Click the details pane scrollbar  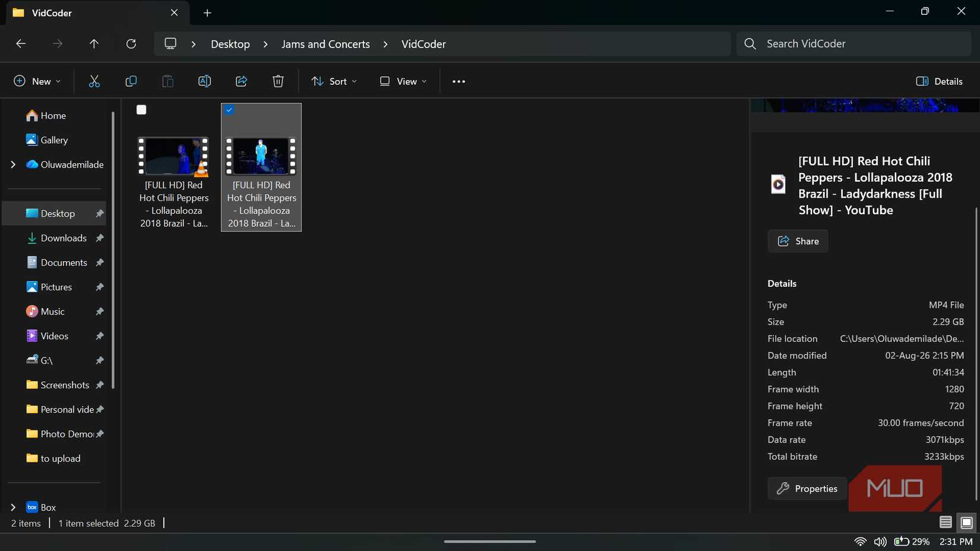pyautogui.click(x=976, y=353)
